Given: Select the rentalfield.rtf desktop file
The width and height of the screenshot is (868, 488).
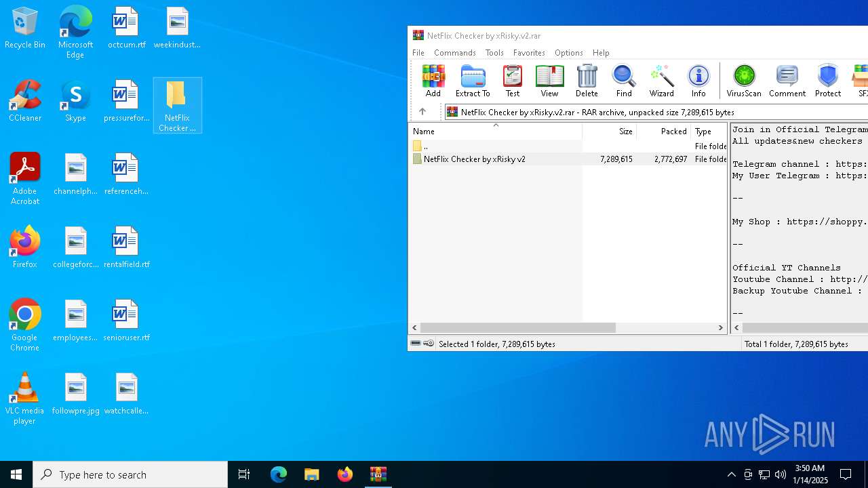Looking at the screenshot, I should pyautogui.click(x=126, y=248).
